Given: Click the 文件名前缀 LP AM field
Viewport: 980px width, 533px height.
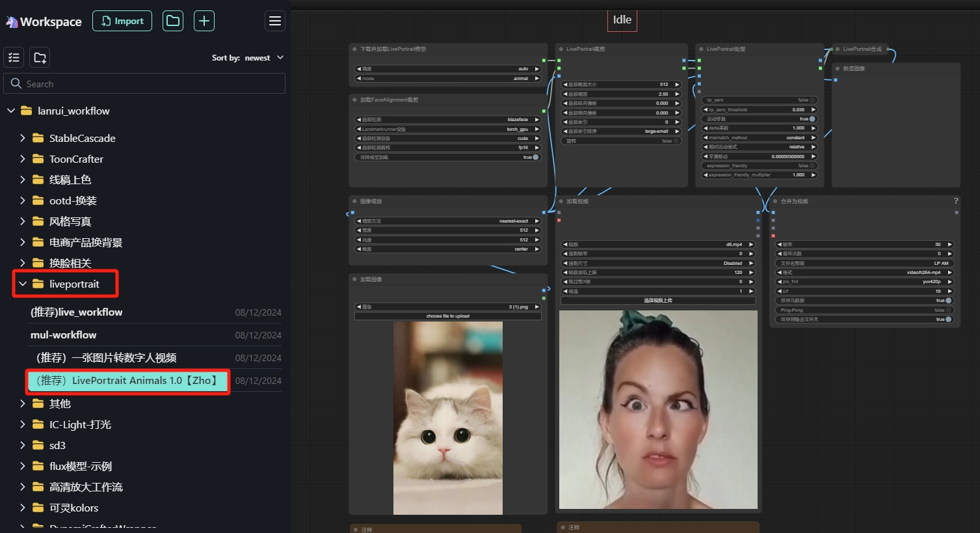Looking at the screenshot, I should (864, 263).
